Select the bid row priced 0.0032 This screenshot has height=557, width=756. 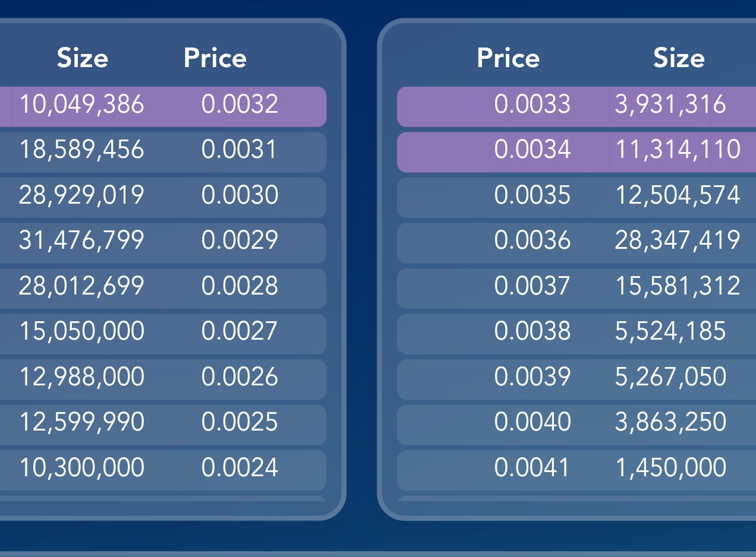tap(163, 107)
